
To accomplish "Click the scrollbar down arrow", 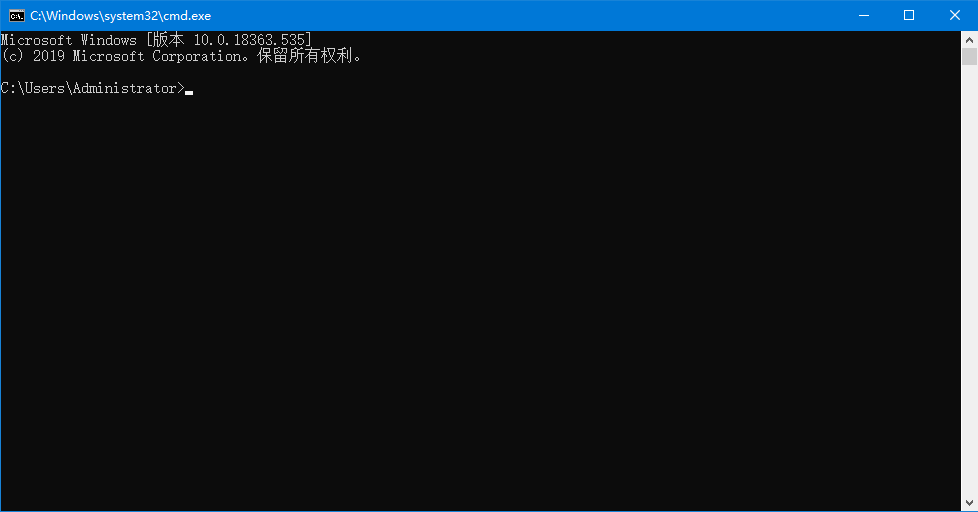I will (969, 503).
